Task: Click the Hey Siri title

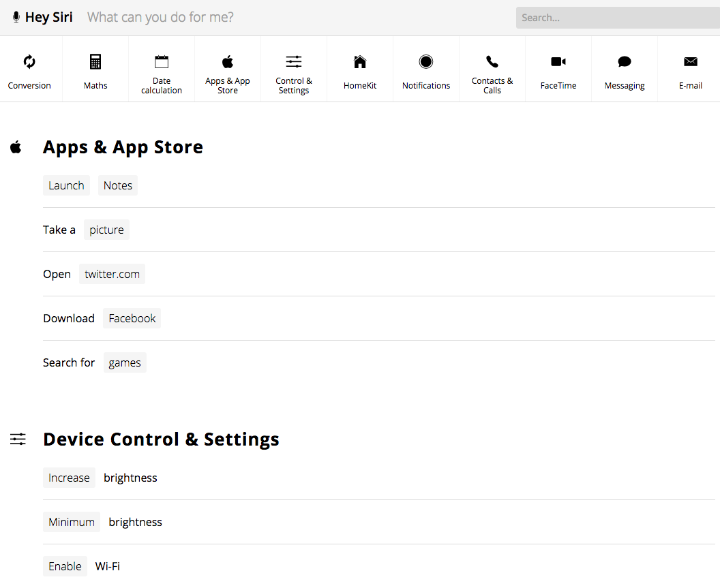Action: 48,18
